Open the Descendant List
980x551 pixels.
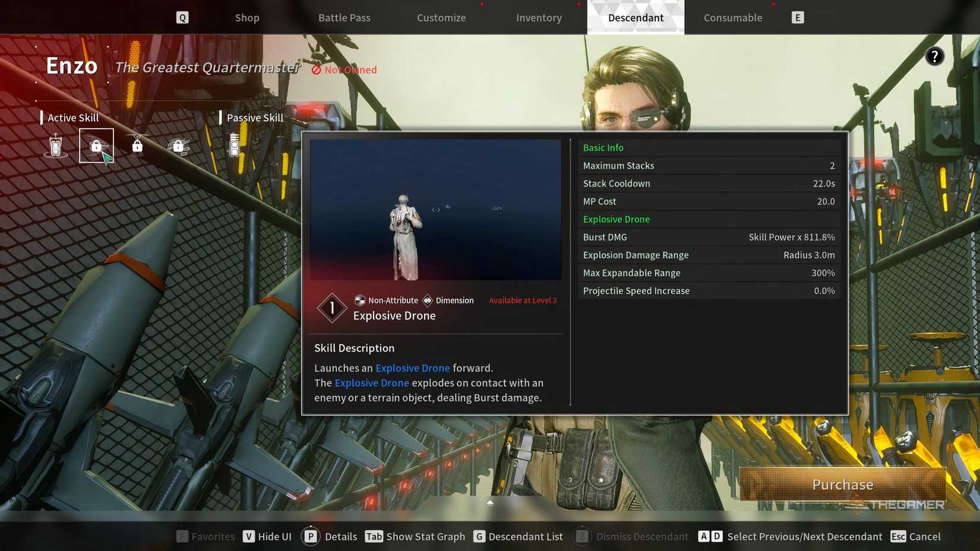click(x=518, y=536)
